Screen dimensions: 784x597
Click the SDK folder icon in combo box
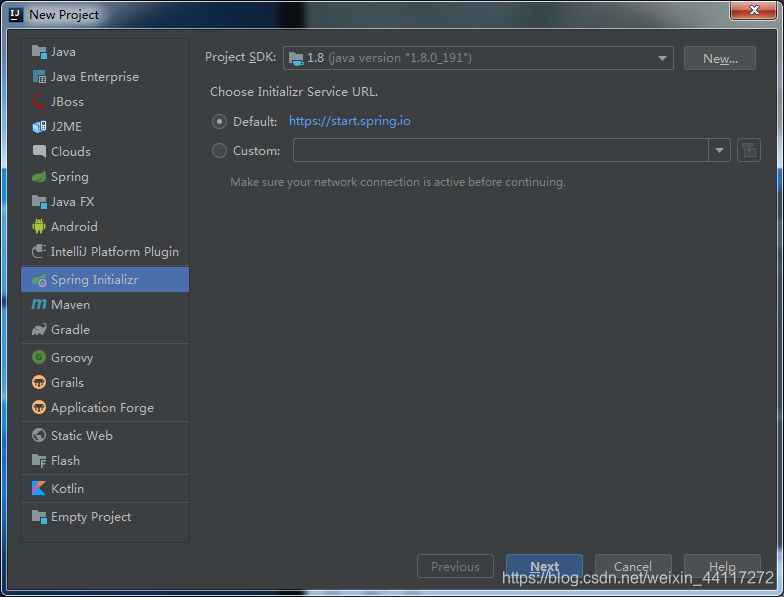click(x=296, y=58)
